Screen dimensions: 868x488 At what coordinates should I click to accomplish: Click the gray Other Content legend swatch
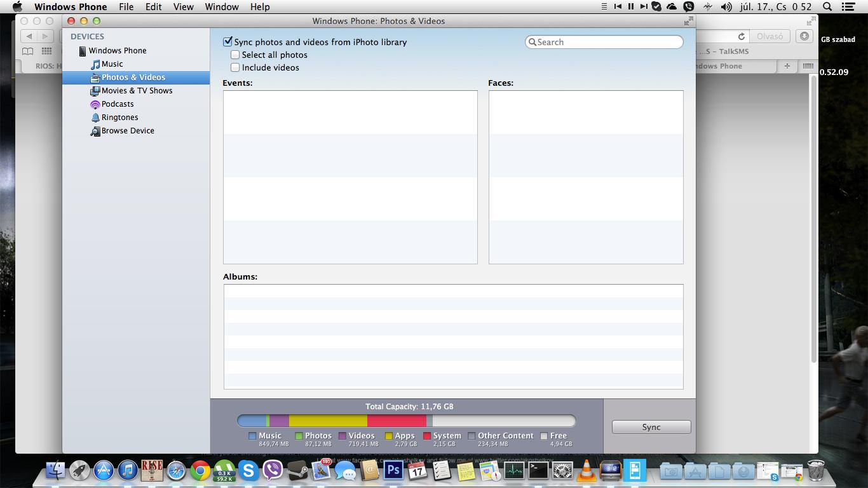click(471, 436)
